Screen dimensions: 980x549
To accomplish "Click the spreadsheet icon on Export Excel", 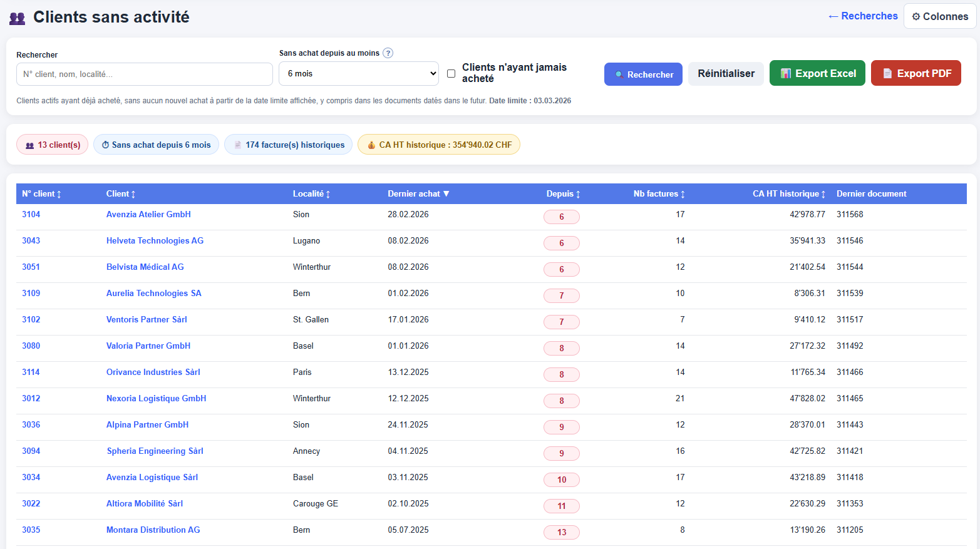I will pyautogui.click(x=786, y=73).
